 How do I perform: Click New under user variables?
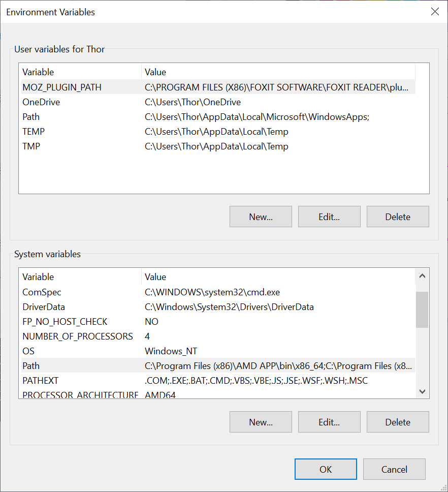pyautogui.click(x=261, y=217)
